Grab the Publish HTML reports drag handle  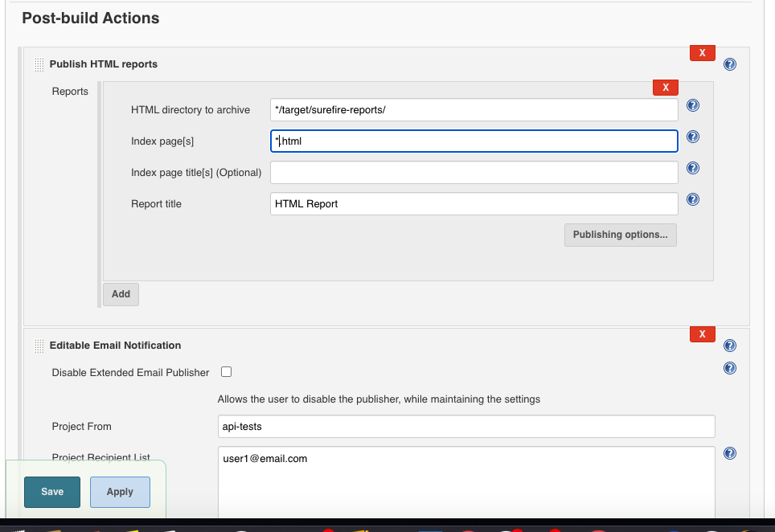(39, 64)
